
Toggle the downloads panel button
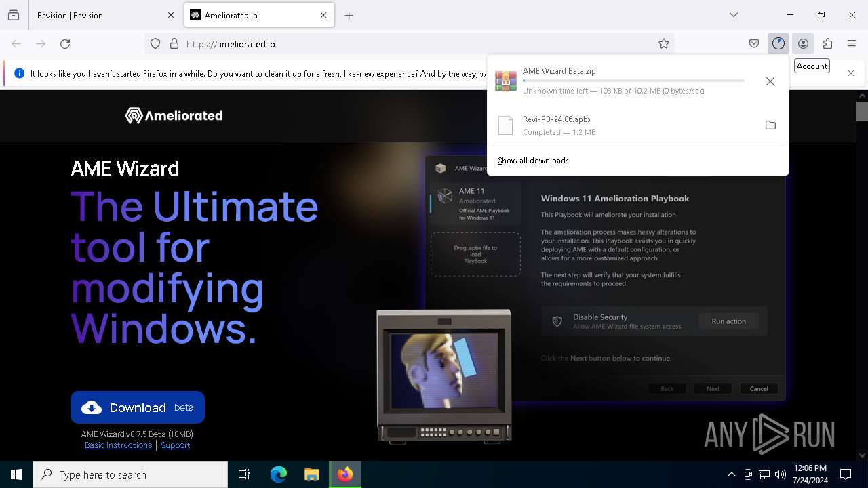tap(778, 43)
